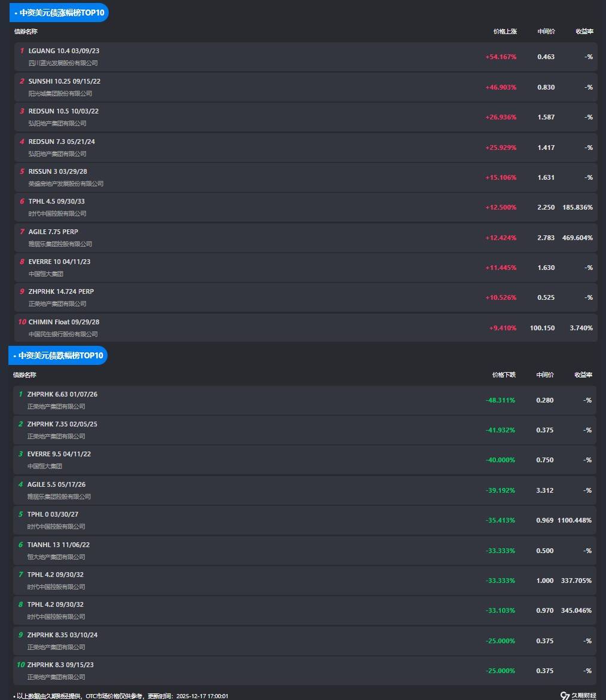Viewport: 606px width, 700px height.
Task: Click issuer name 四川蓝光发展股份有限公司
Action: coord(63,63)
